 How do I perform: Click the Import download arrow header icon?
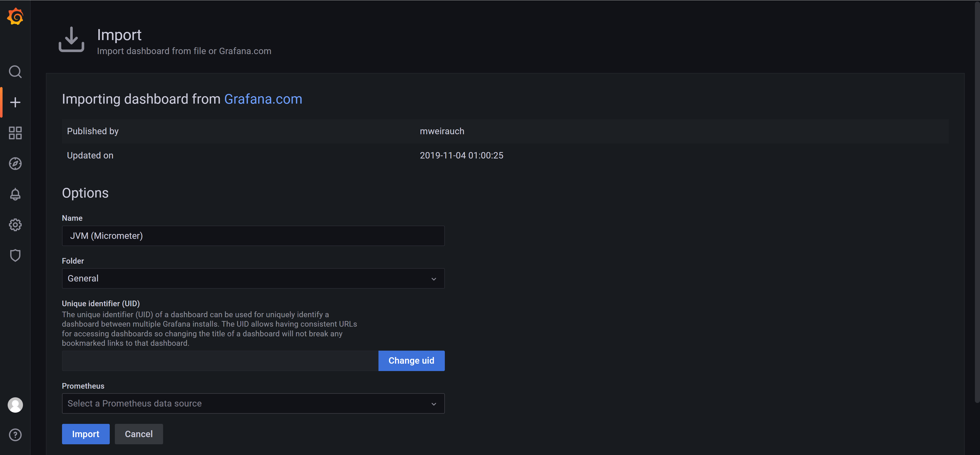[71, 39]
